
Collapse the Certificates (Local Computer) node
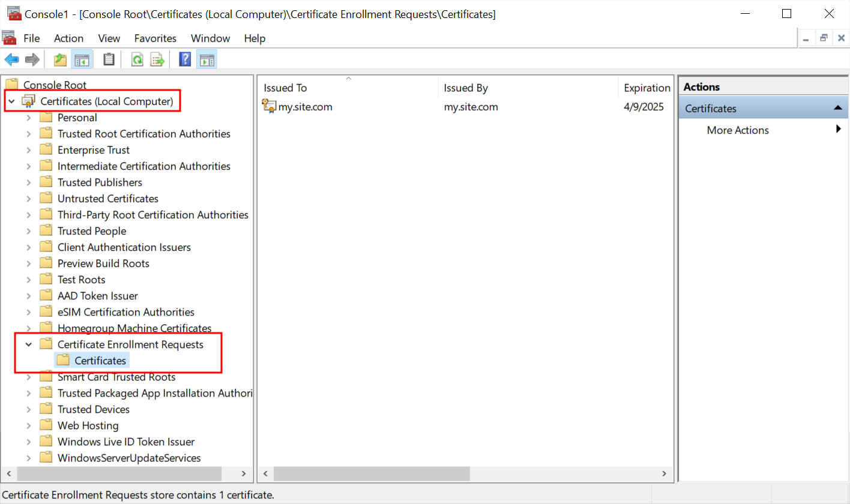11,101
